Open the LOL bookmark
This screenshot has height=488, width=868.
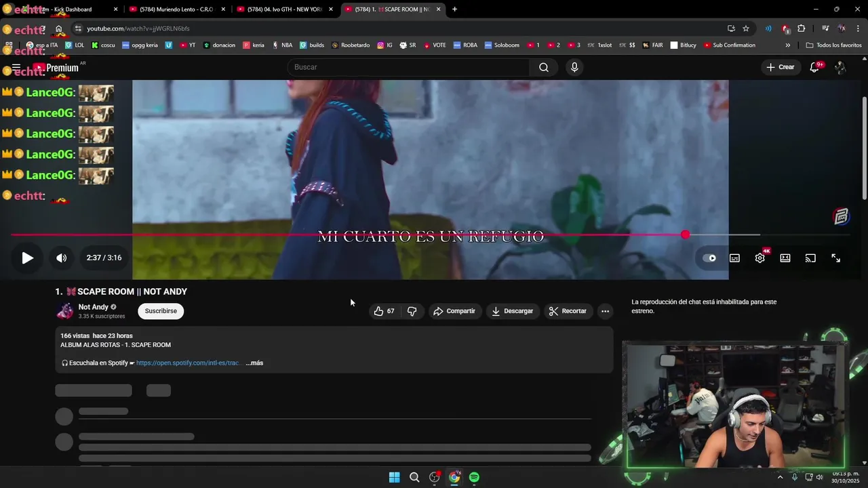[74, 45]
